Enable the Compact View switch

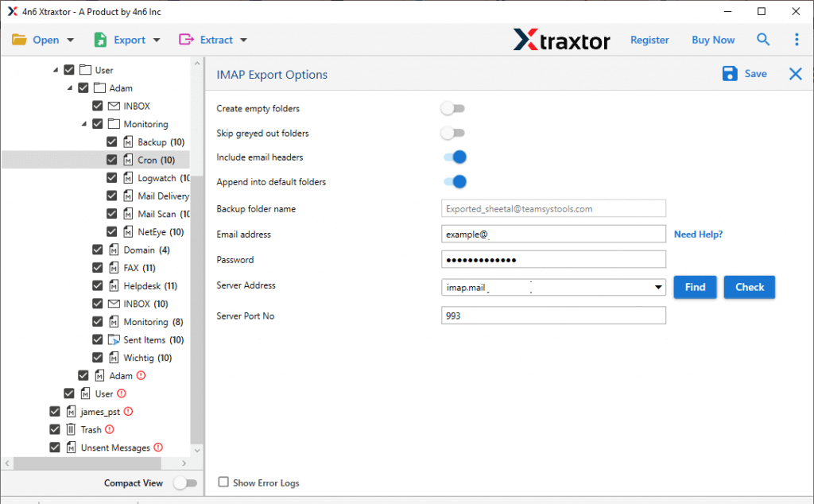coord(185,483)
